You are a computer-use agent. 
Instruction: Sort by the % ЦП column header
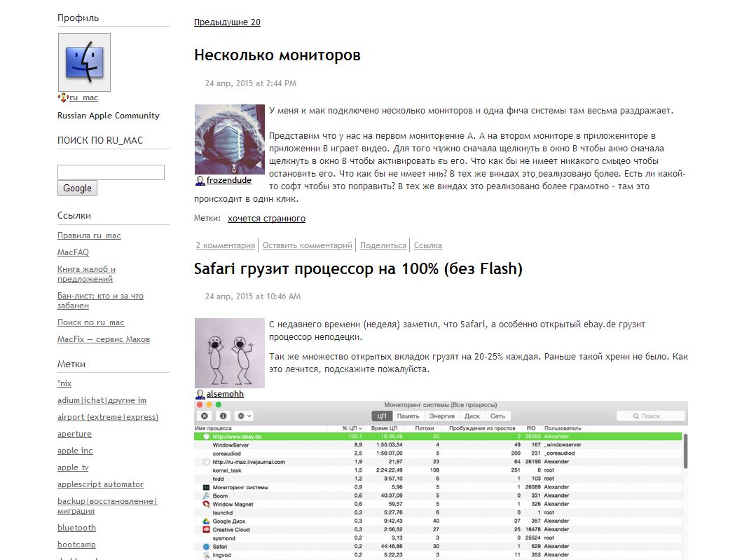point(352,428)
